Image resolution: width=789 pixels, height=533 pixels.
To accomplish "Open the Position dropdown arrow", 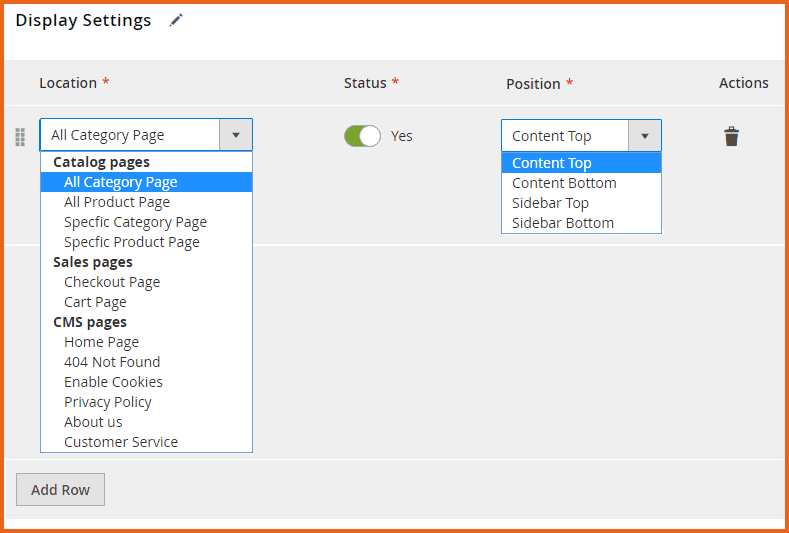I will tap(644, 136).
